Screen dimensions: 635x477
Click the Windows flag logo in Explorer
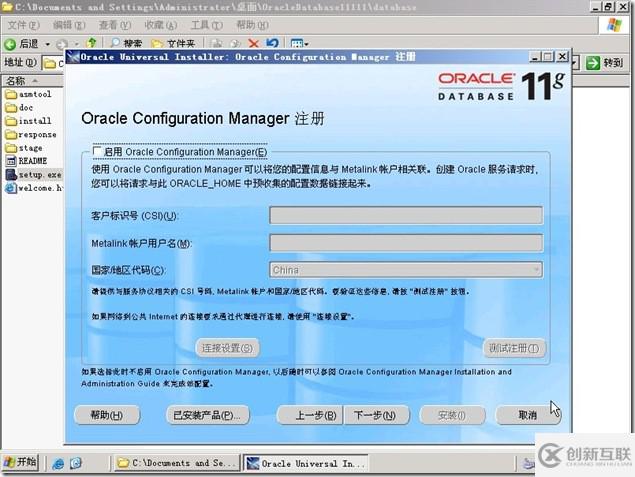[x=614, y=25]
